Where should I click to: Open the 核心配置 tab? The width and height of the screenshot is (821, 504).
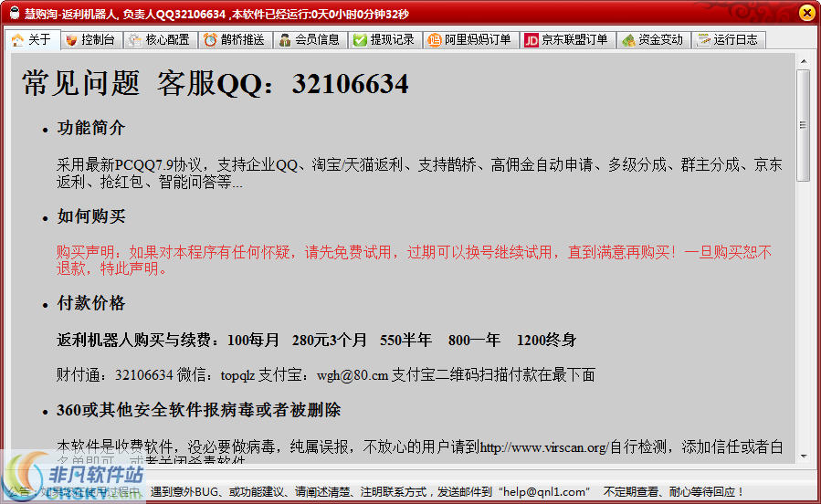pyautogui.click(x=161, y=40)
